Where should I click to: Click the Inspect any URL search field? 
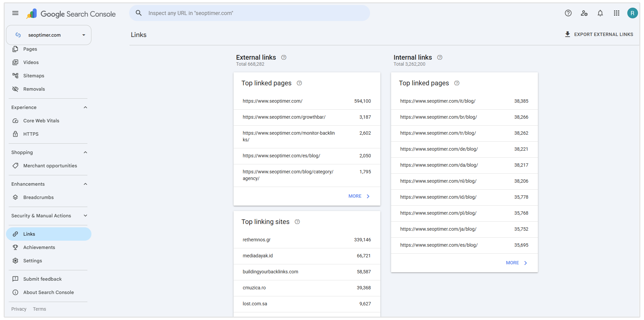tap(250, 13)
